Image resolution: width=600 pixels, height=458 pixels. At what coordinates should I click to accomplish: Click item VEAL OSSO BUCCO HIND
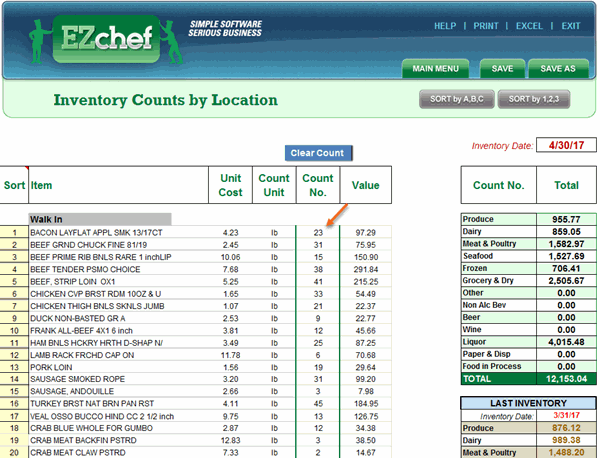(x=102, y=416)
